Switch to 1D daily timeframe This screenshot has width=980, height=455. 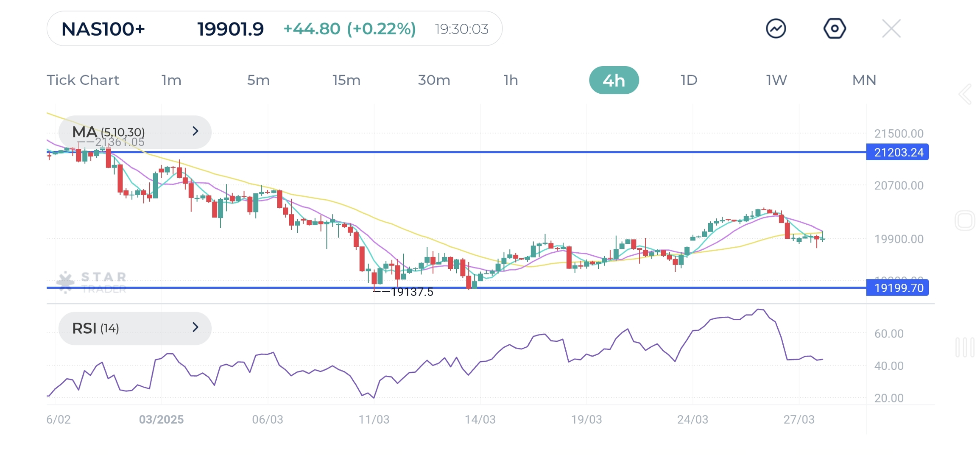tap(689, 80)
